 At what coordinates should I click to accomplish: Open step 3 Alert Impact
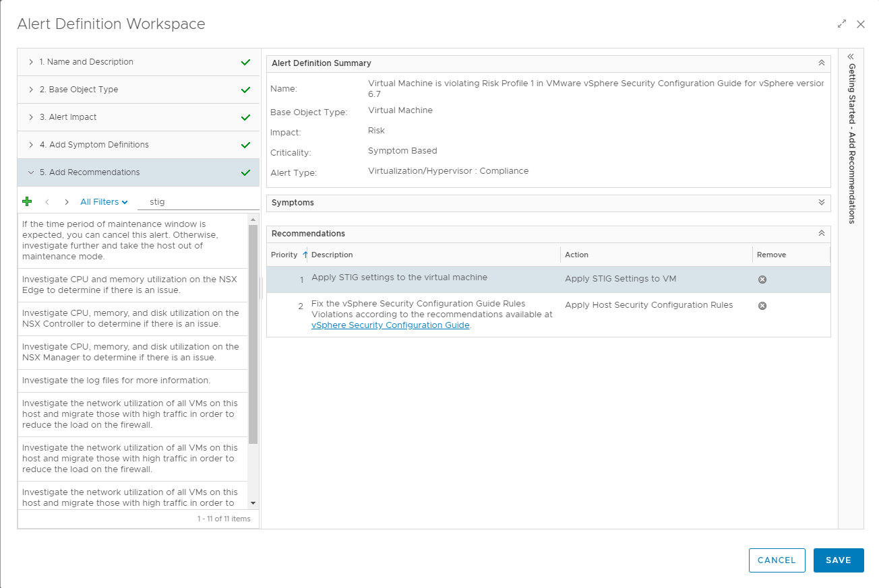(x=67, y=117)
